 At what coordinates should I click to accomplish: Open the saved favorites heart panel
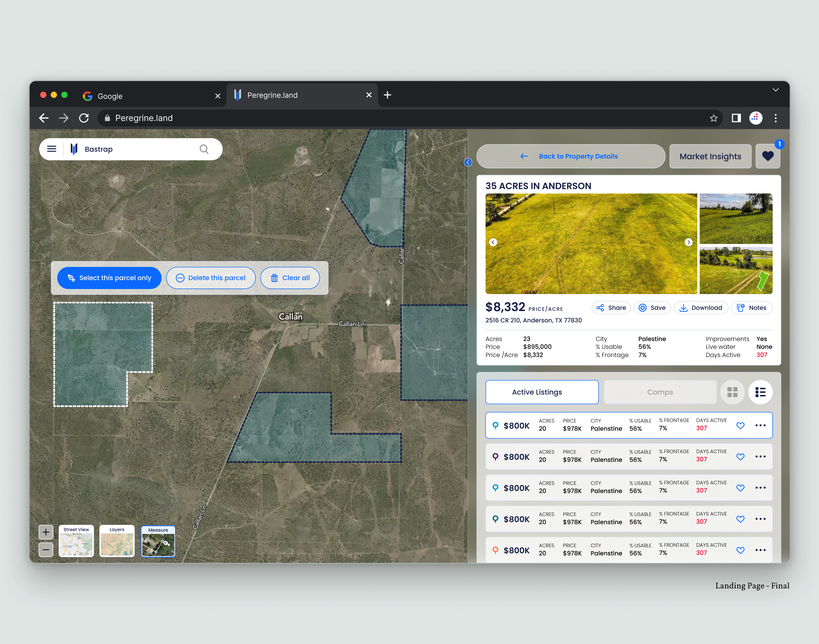(768, 156)
